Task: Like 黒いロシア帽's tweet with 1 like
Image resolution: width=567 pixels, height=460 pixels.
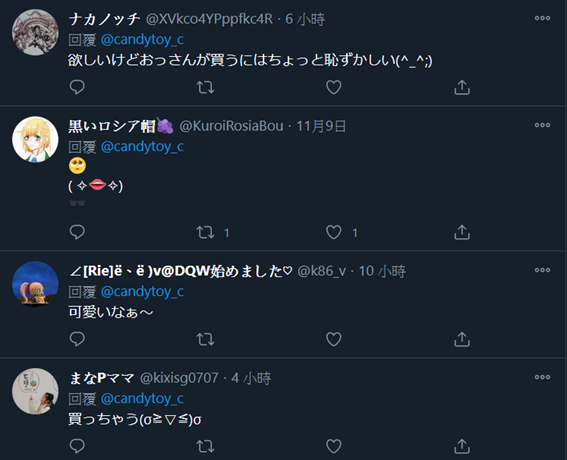Action: click(x=333, y=232)
